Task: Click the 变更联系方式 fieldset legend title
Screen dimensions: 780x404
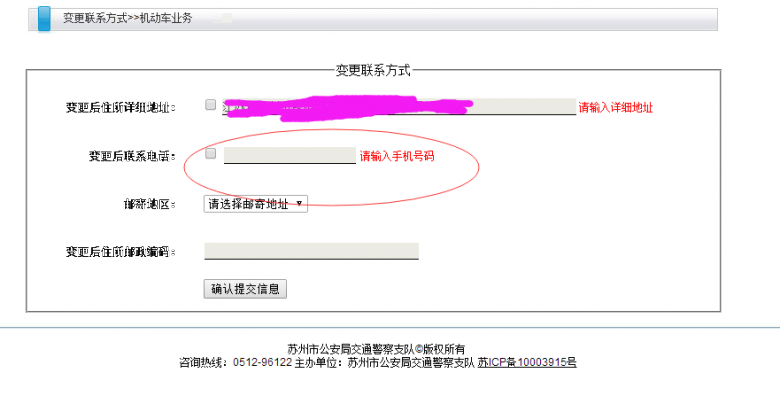Action: [373, 71]
